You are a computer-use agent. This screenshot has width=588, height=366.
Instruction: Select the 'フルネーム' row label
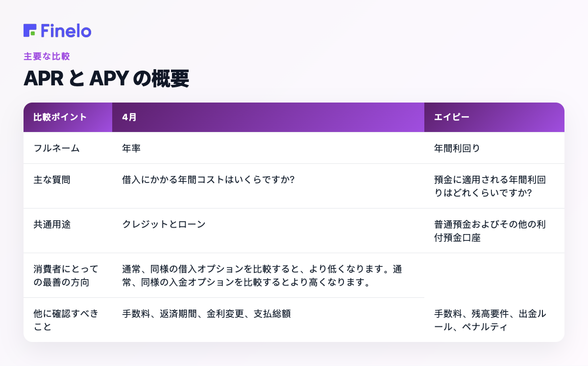56,148
